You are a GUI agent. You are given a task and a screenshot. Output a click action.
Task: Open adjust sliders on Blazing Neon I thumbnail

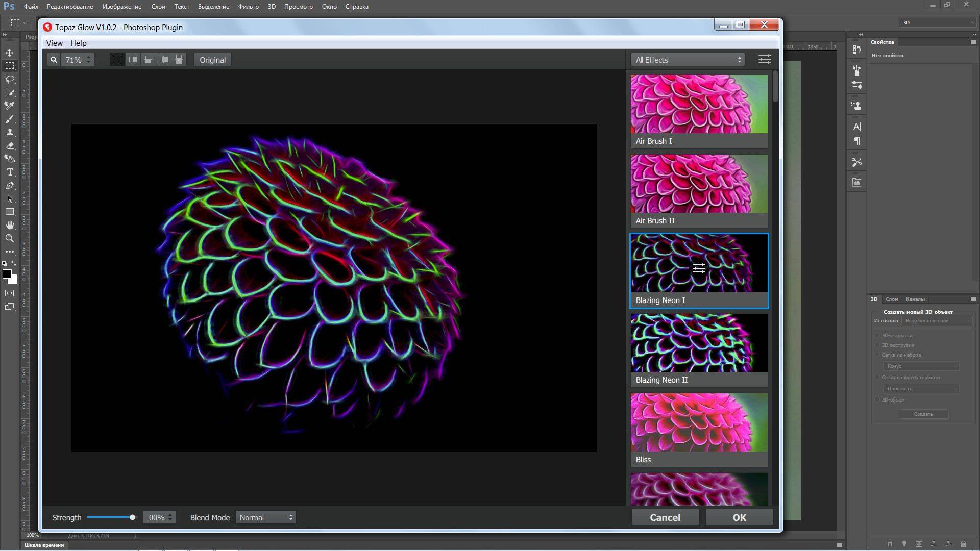tap(699, 268)
